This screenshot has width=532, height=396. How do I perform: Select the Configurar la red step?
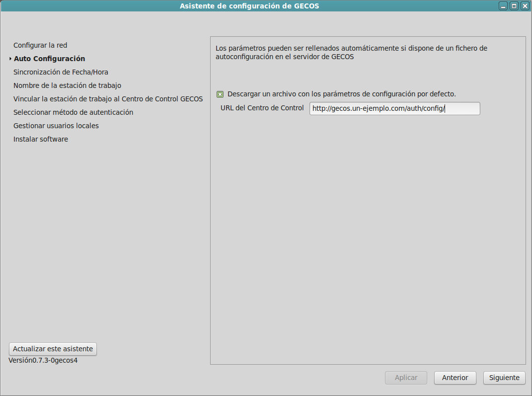tap(40, 45)
